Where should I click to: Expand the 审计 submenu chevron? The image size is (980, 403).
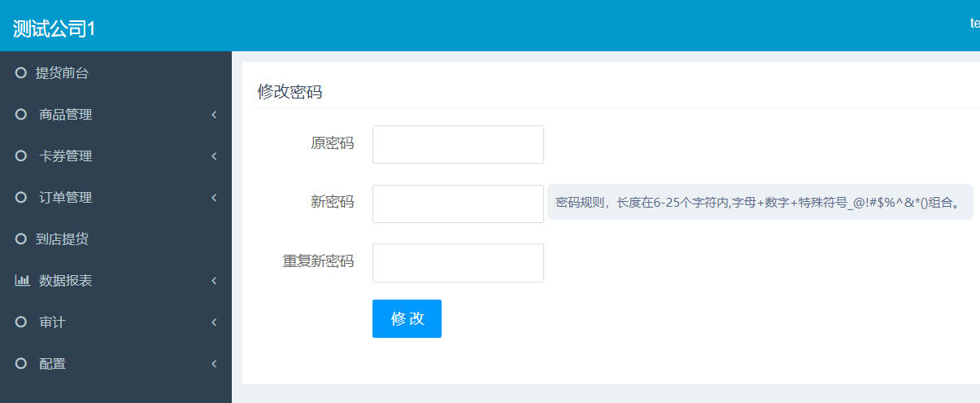tap(214, 322)
